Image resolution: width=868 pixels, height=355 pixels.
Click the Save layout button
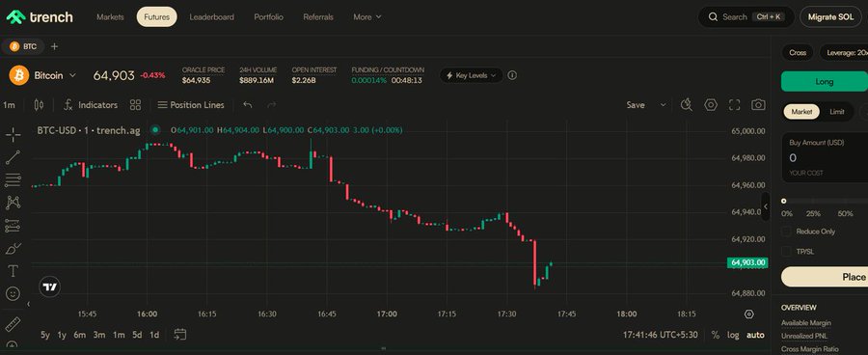click(636, 105)
